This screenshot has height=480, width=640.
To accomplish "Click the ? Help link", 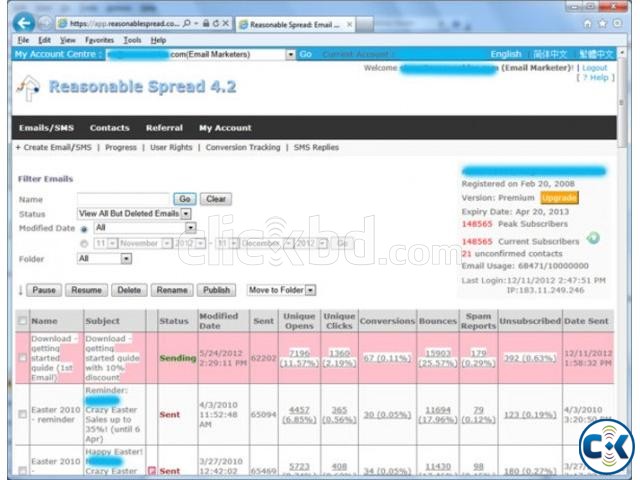I will pyautogui.click(x=596, y=78).
